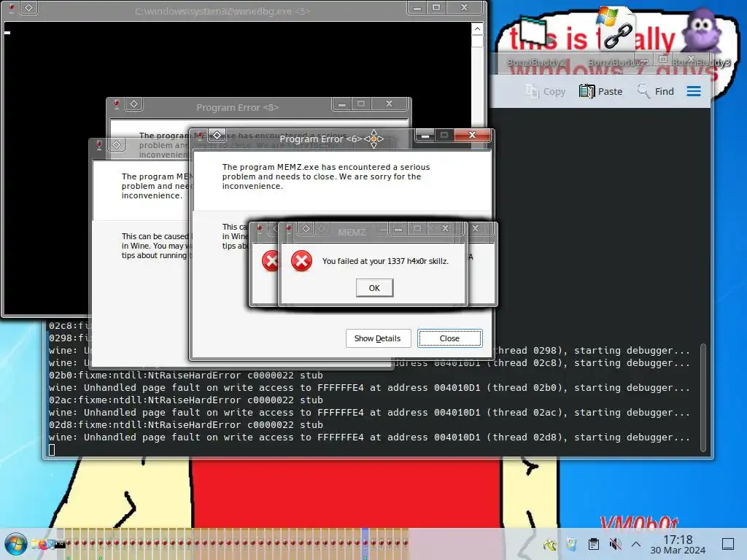Open the clipboard icon in the system tray
This screenshot has height=560, width=747.
point(594,544)
